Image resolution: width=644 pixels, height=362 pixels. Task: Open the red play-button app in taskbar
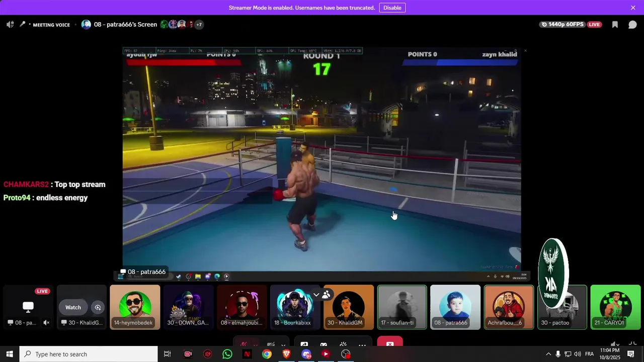[x=326, y=354]
